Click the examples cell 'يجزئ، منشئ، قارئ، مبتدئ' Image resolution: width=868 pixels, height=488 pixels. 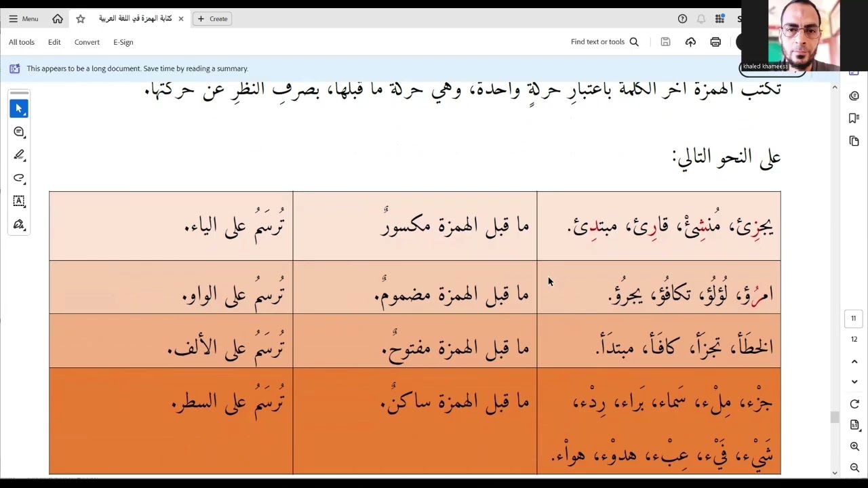coord(659,226)
